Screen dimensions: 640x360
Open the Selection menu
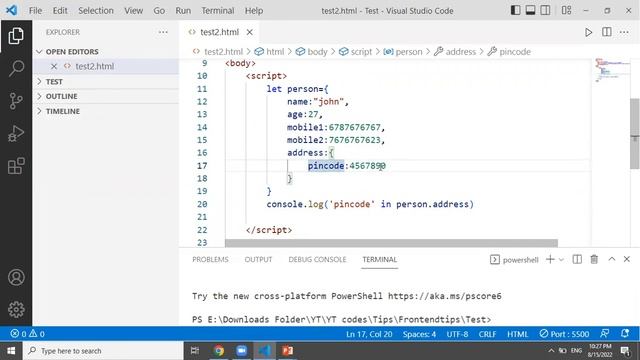(96, 11)
